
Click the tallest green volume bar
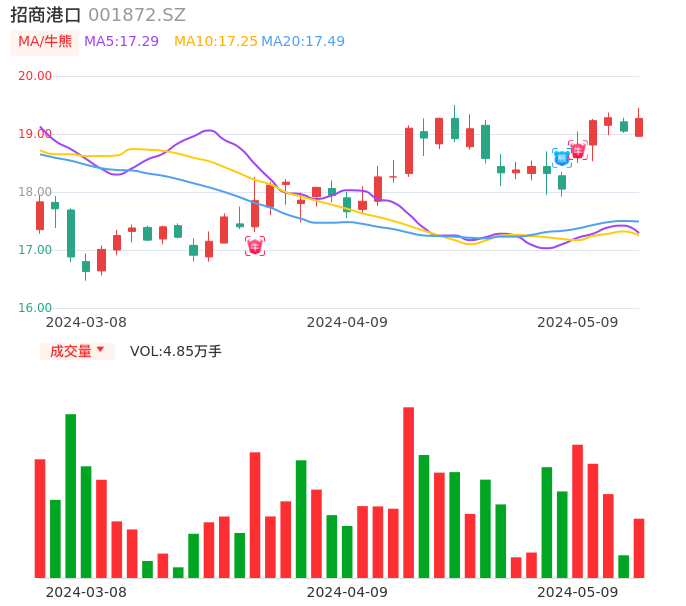pos(71,495)
